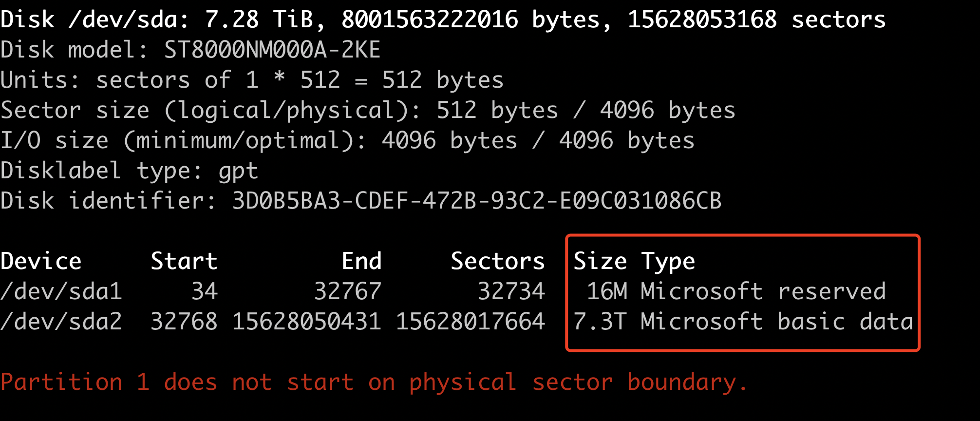Screen dimensions: 980x421
Task: Click the Device column header
Action: pyautogui.click(x=41, y=261)
